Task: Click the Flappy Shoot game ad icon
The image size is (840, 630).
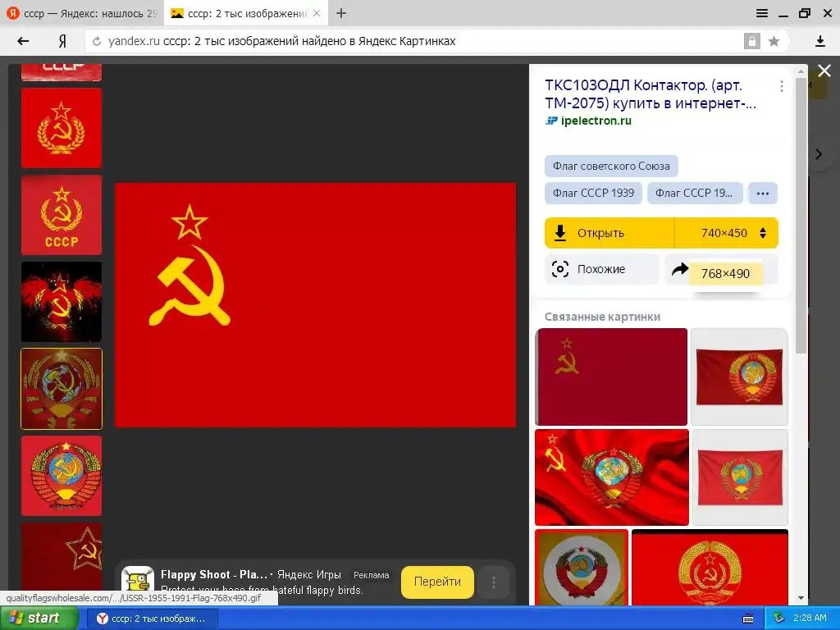Action: click(x=137, y=583)
